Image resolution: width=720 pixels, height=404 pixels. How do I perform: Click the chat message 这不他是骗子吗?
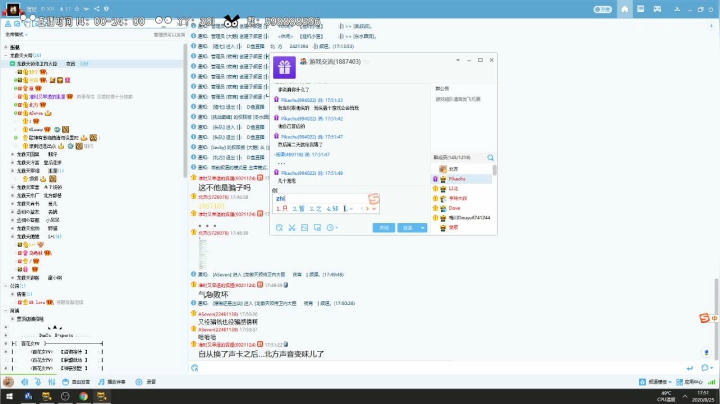tap(225, 188)
